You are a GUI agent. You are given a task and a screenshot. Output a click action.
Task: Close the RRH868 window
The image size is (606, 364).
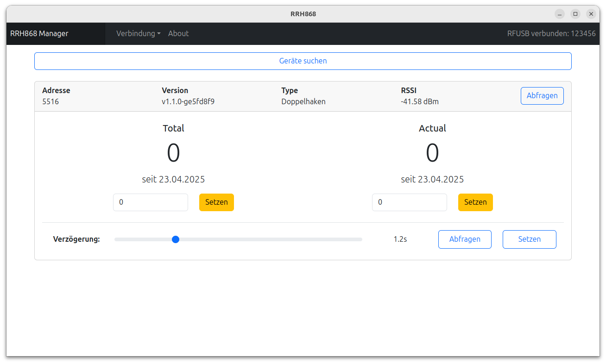(x=591, y=14)
